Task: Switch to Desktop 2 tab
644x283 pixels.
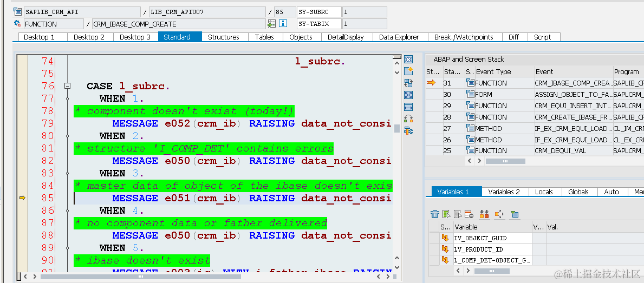Action: 89,37
